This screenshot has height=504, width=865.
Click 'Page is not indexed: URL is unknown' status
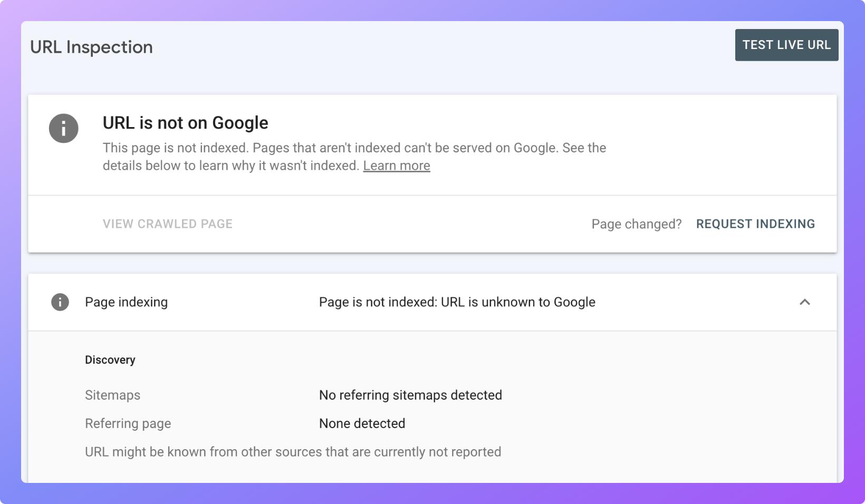click(x=457, y=302)
